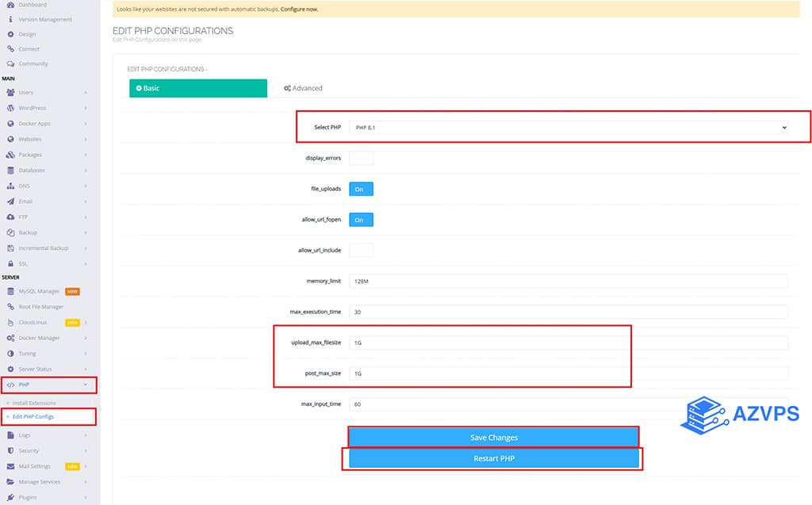Open the Server Status page
812x505 pixels.
point(38,369)
